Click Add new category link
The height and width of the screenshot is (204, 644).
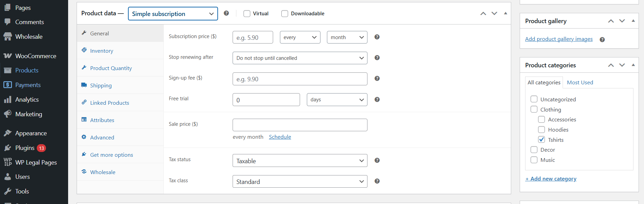[x=551, y=178]
